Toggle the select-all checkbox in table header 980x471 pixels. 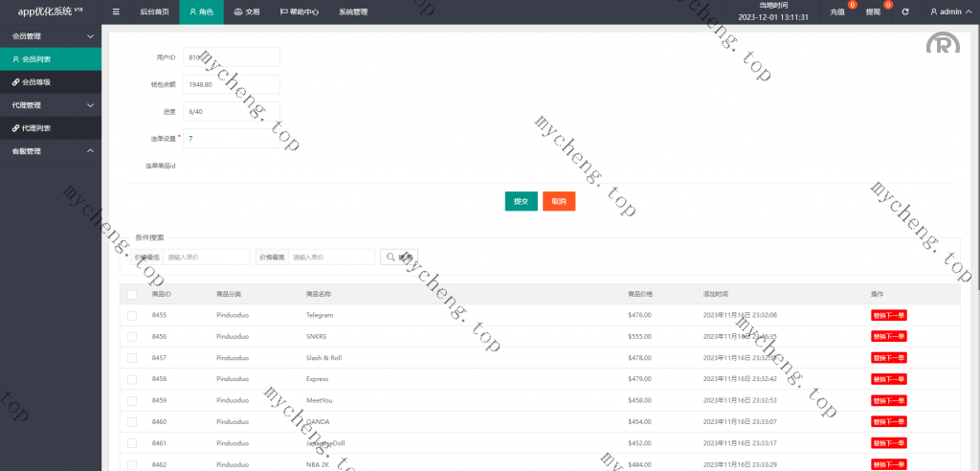click(x=132, y=294)
